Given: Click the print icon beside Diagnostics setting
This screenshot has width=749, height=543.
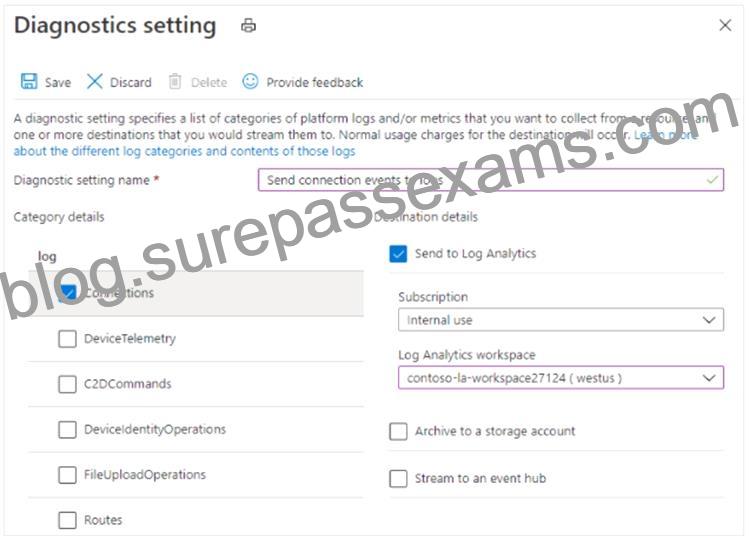Looking at the screenshot, I should tap(248, 25).
